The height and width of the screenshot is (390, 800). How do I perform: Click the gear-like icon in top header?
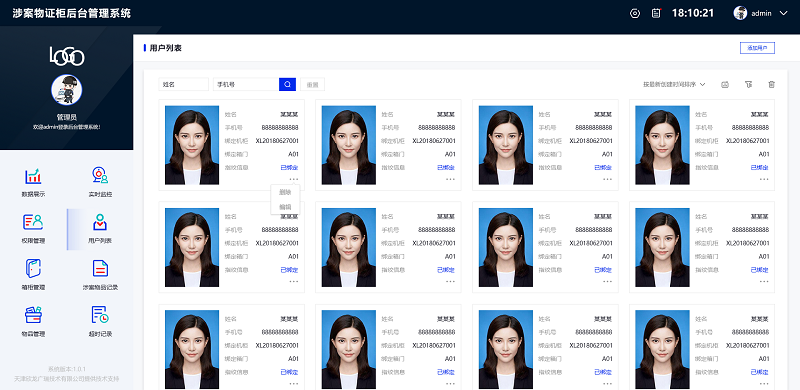pyautogui.click(x=635, y=14)
